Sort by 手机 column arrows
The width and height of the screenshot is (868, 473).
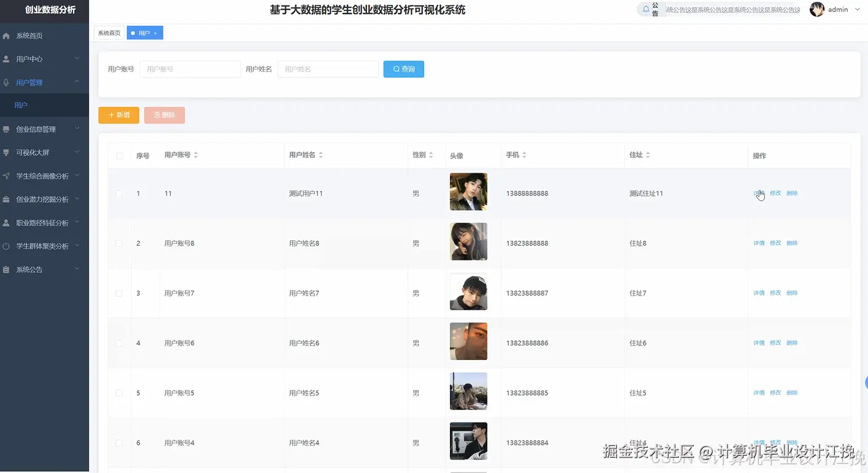coord(524,155)
